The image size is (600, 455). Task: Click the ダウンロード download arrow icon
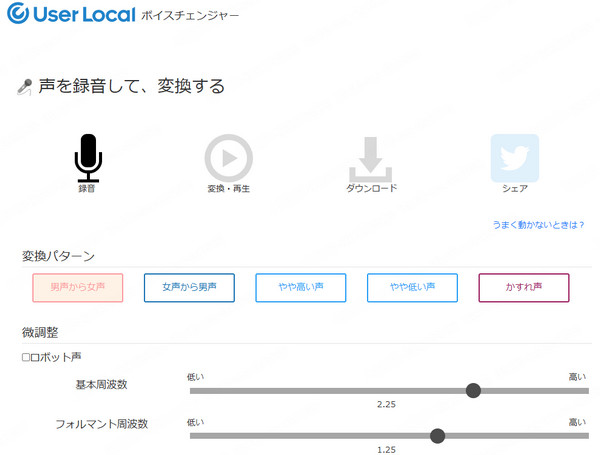(x=370, y=159)
